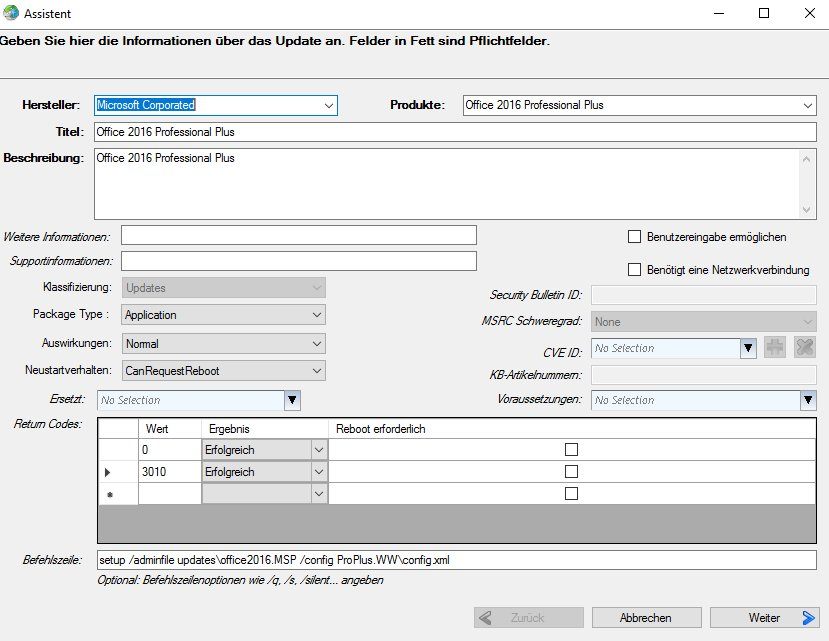Open the CVE ID selection dropdown
Image resolution: width=829 pixels, height=641 pixels.
748,348
